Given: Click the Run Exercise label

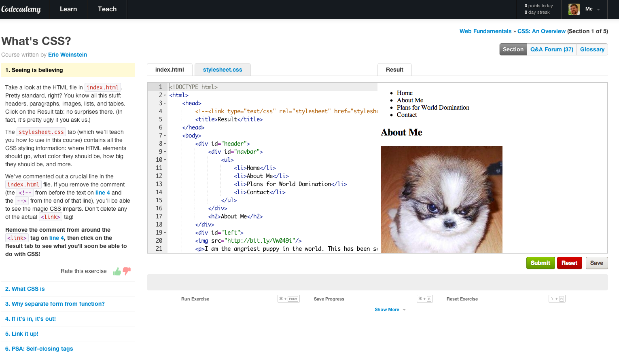Looking at the screenshot, I should tap(195, 299).
